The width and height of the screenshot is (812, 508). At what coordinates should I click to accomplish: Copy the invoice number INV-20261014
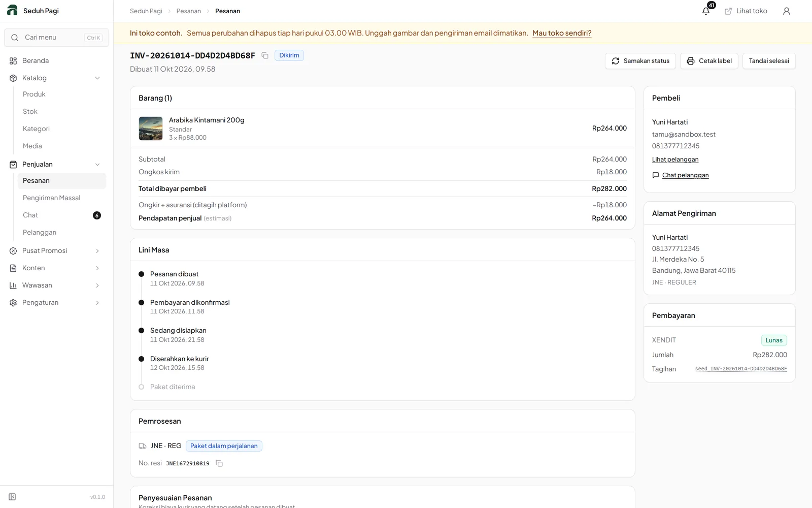point(265,55)
